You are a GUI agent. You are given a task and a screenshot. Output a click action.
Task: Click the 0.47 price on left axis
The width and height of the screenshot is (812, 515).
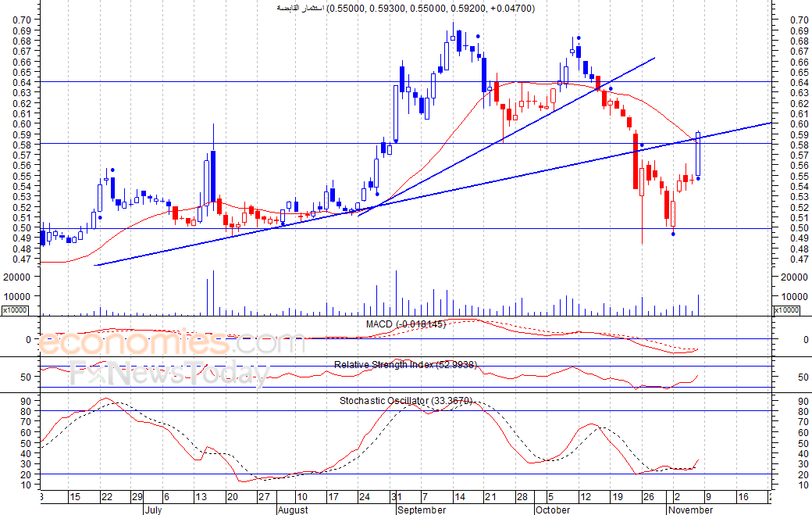tap(22, 259)
